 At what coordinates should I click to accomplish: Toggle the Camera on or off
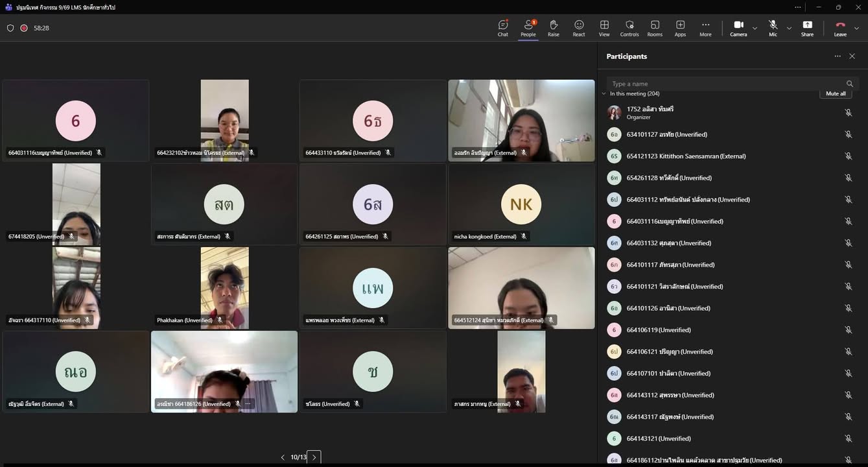tap(738, 28)
